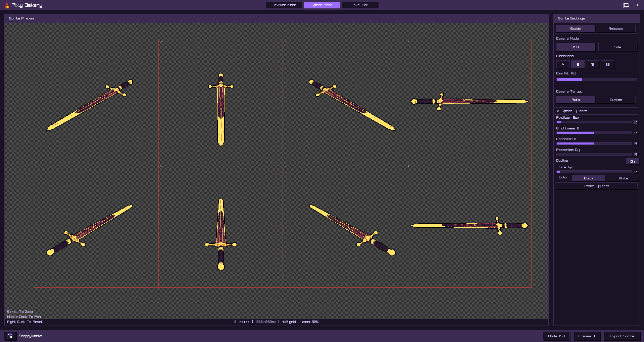644x342 pixels.
Task: Choose 16 directions option
Action: (x=593, y=65)
